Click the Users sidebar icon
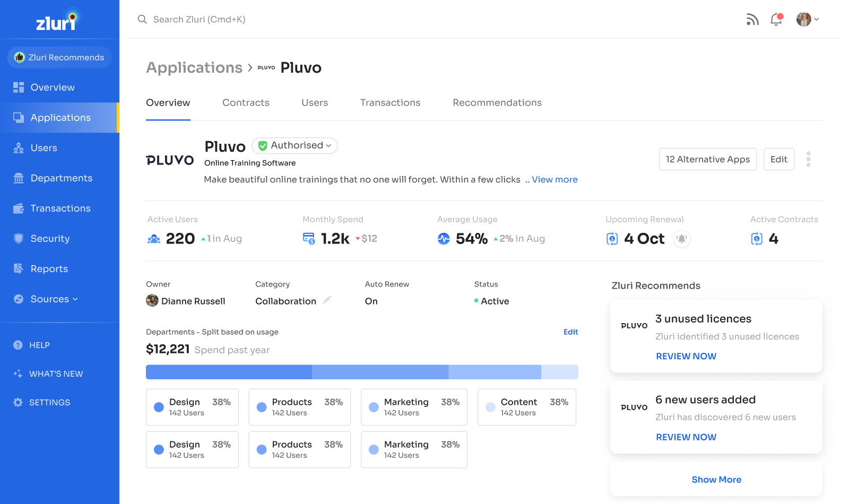The width and height of the screenshot is (849, 504). point(19,148)
